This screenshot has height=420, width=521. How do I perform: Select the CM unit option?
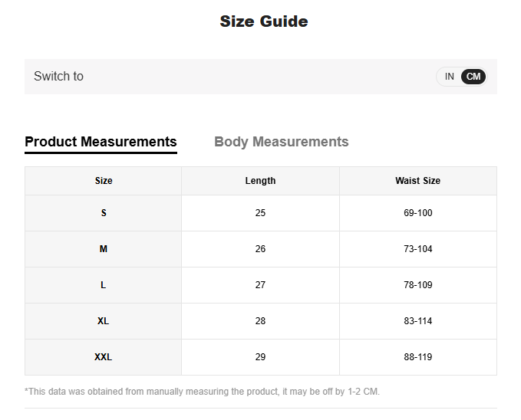pos(473,77)
